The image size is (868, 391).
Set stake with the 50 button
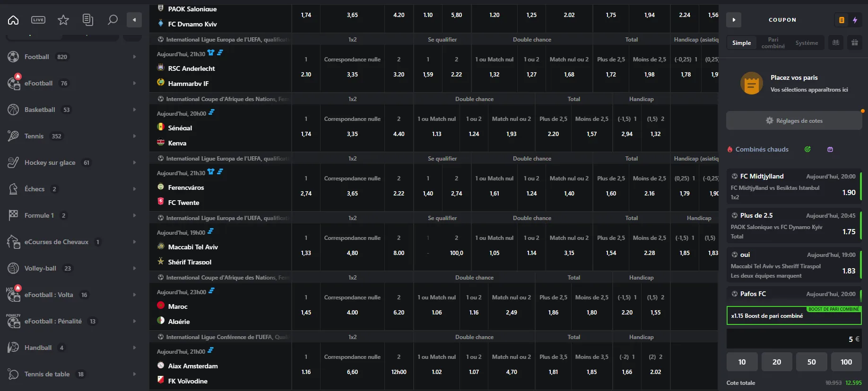click(x=811, y=362)
